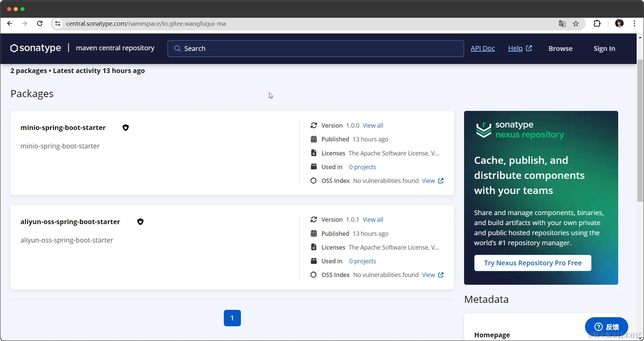Screen dimensions: 644x341
Task: View all versions of minio-spring-boot-starter
Action: pyautogui.click(x=373, y=125)
